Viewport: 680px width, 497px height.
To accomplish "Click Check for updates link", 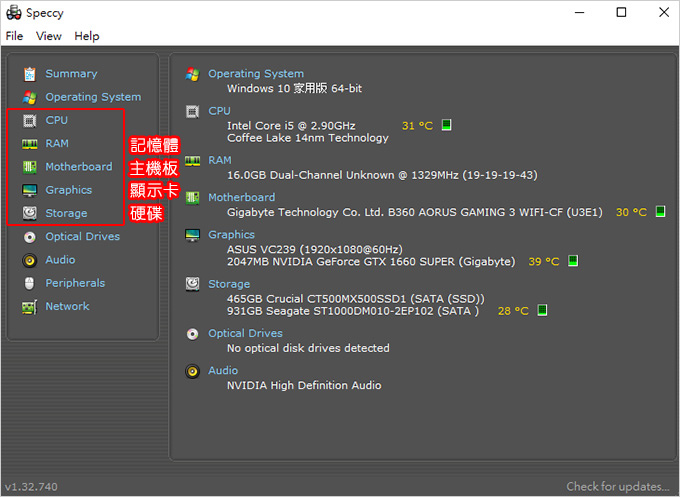I will (x=618, y=487).
